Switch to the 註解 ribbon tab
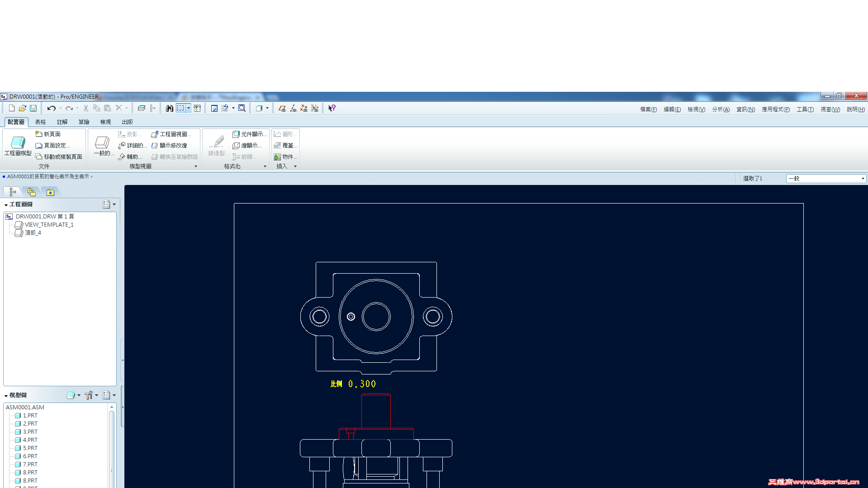 click(x=62, y=122)
